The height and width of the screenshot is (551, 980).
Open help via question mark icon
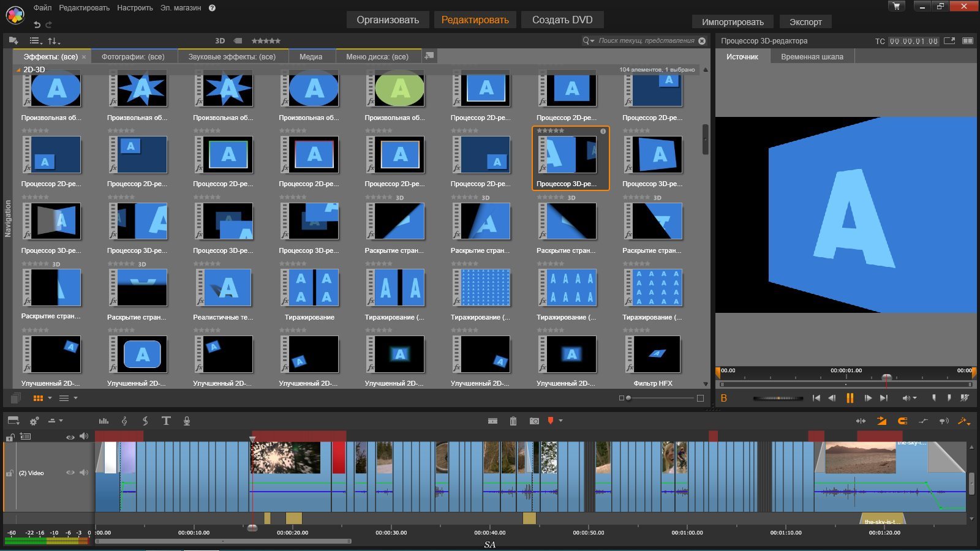212,8
